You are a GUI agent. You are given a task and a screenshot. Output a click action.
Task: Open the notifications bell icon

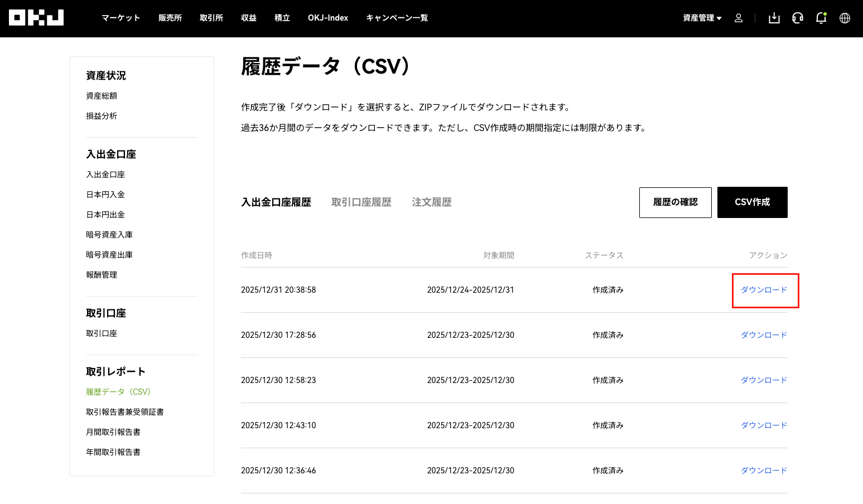[x=821, y=18]
